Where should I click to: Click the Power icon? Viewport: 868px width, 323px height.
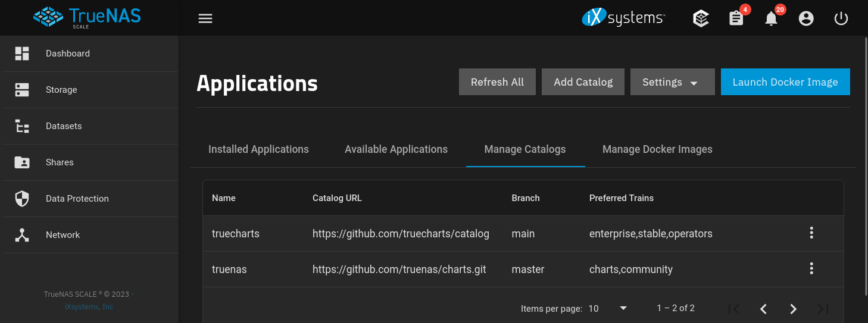tap(841, 18)
